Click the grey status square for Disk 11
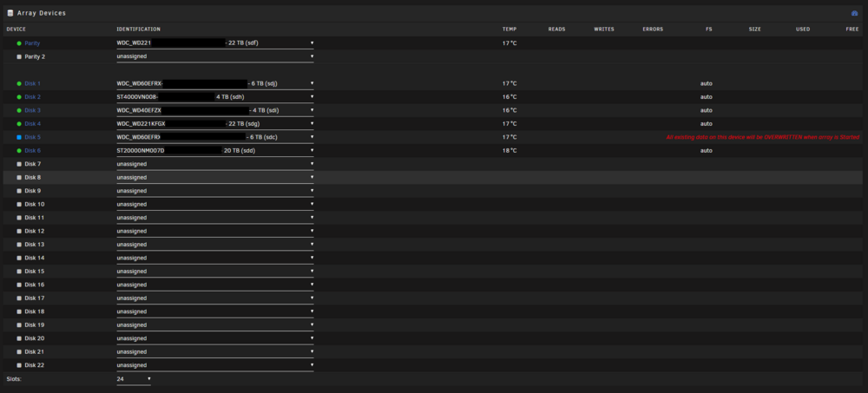868x393 pixels. tap(19, 218)
